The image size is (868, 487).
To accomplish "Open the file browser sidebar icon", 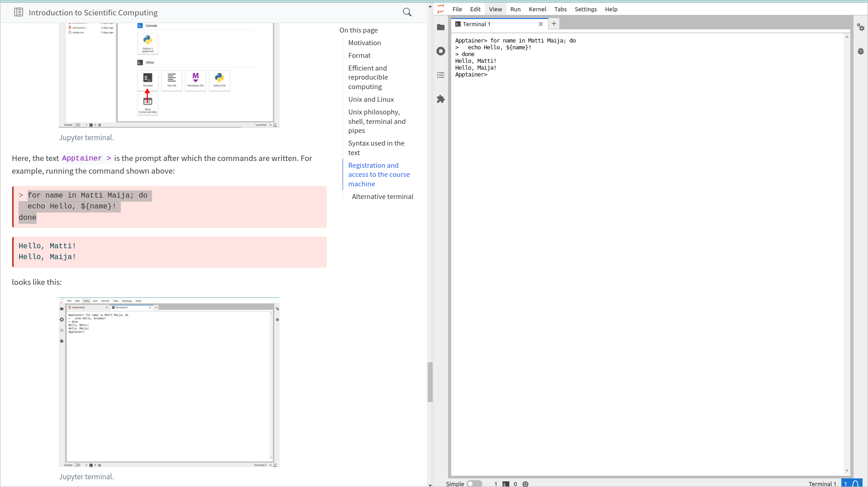I will point(441,27).
